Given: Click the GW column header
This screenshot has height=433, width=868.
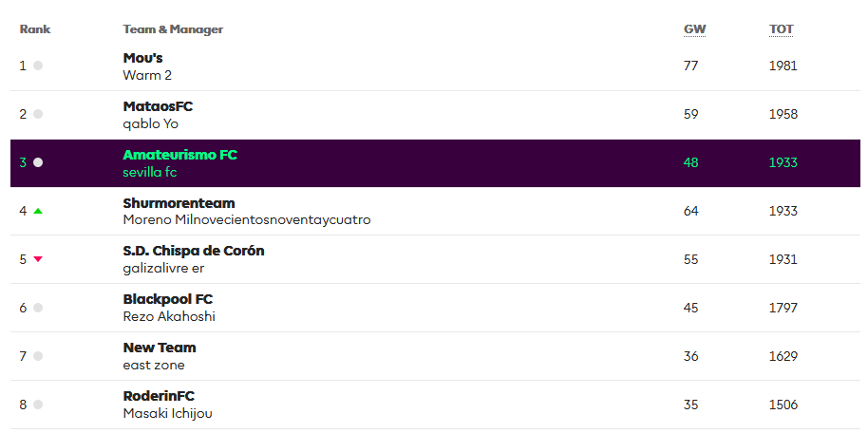Looking at the screenshot, I should pos(694,29).
